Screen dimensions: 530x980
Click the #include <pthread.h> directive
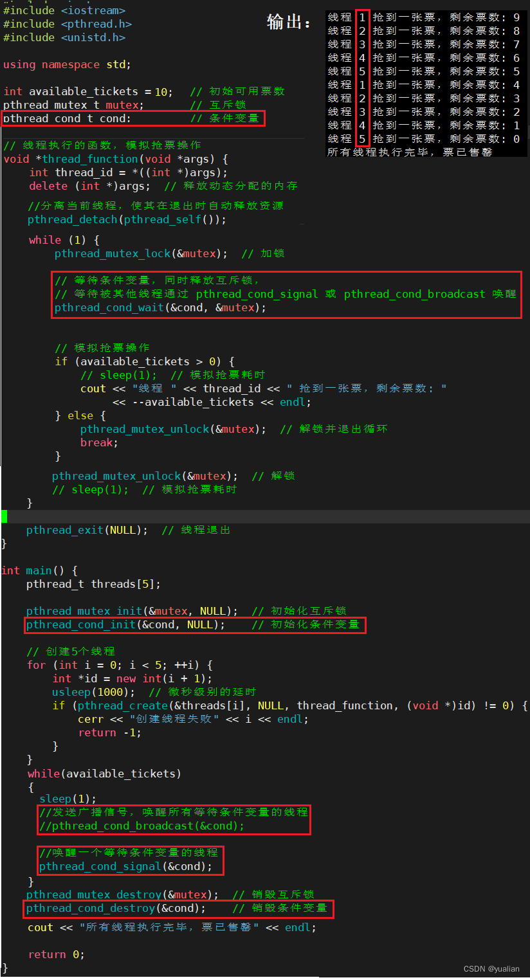click(x=68, y=24)
